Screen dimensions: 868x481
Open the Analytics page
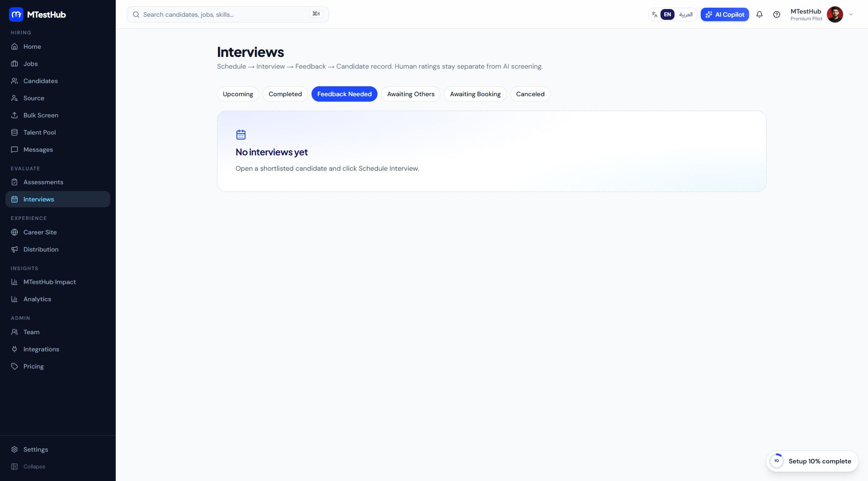pyautogui.click(x=58, y=299)
